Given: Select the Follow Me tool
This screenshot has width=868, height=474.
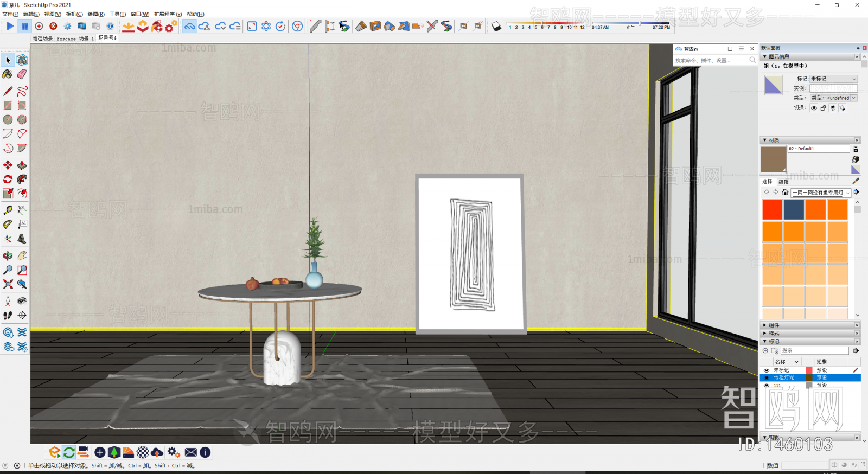Looking at the screenshot, I should [22, 179].
